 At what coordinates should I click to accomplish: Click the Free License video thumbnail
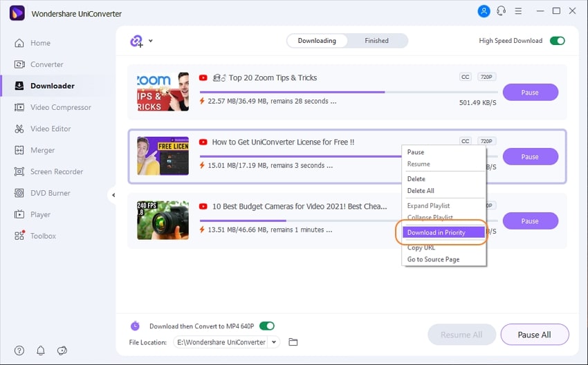tap(163, 156)
